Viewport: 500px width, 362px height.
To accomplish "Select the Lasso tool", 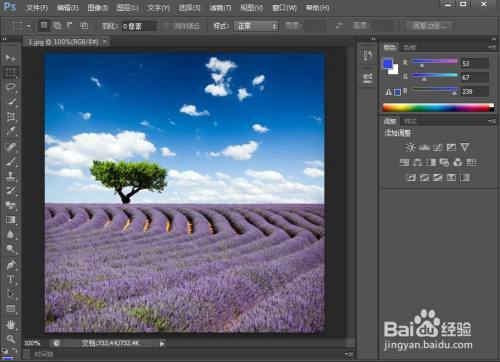I will (x=10, y=87).
